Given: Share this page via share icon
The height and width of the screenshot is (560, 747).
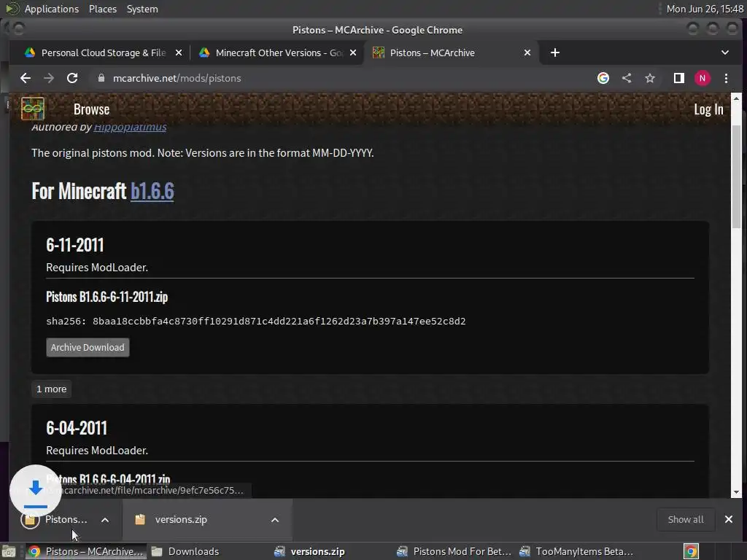Looking at the screenshot, I should [x=627, y=78].
